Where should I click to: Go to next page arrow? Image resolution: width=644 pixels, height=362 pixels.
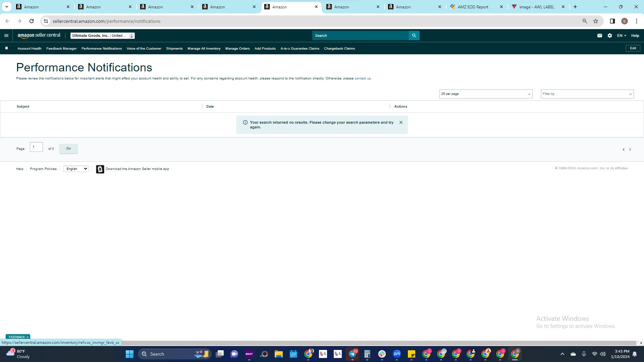pos(630,149)
